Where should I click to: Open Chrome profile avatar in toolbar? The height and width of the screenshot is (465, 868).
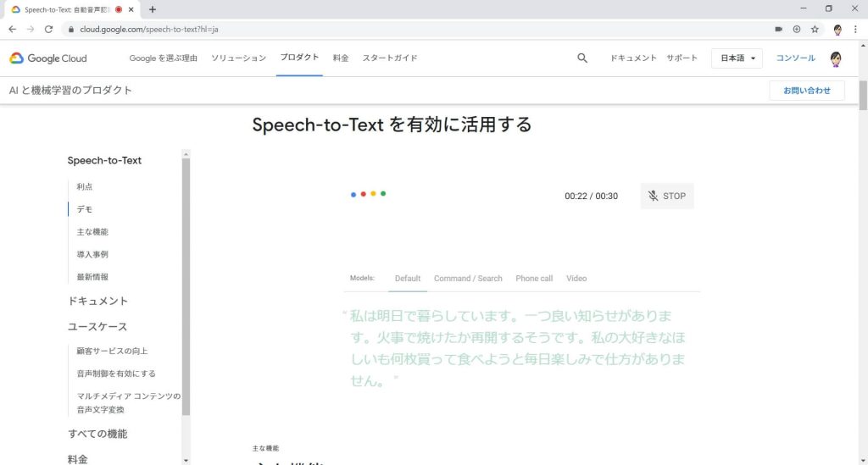tap(837, 30)
